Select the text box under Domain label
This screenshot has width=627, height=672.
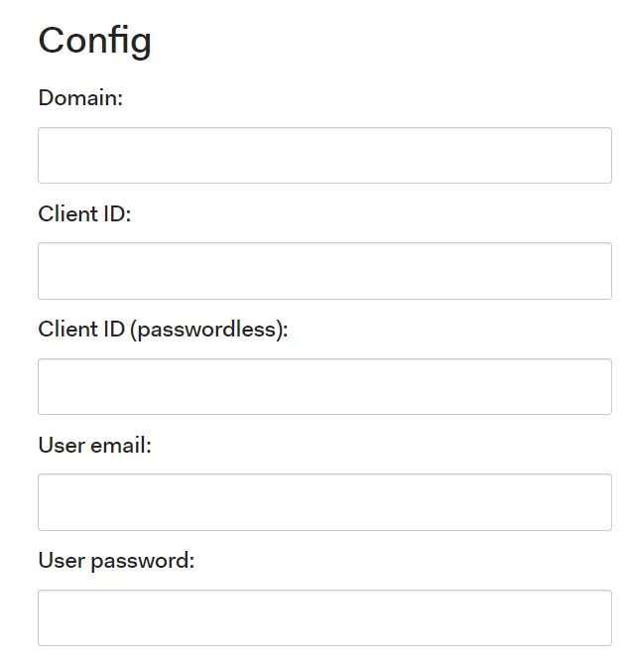[x=324, y=155]
